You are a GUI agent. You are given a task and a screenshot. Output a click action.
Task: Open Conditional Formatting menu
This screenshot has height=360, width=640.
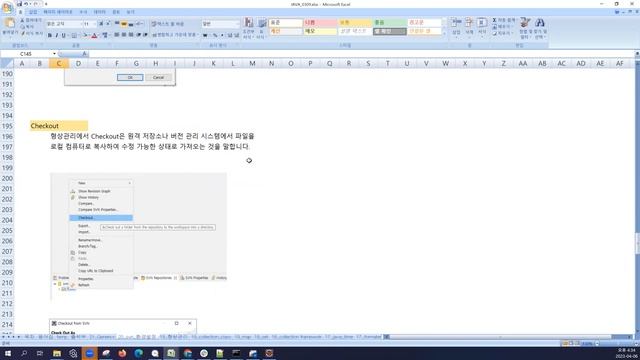pos(248,28)
